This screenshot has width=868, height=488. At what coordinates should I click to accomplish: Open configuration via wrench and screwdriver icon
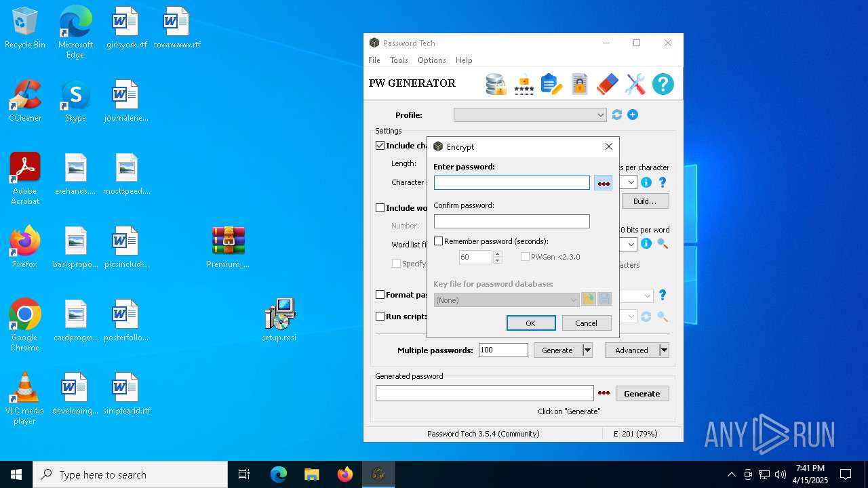point(635,84)
